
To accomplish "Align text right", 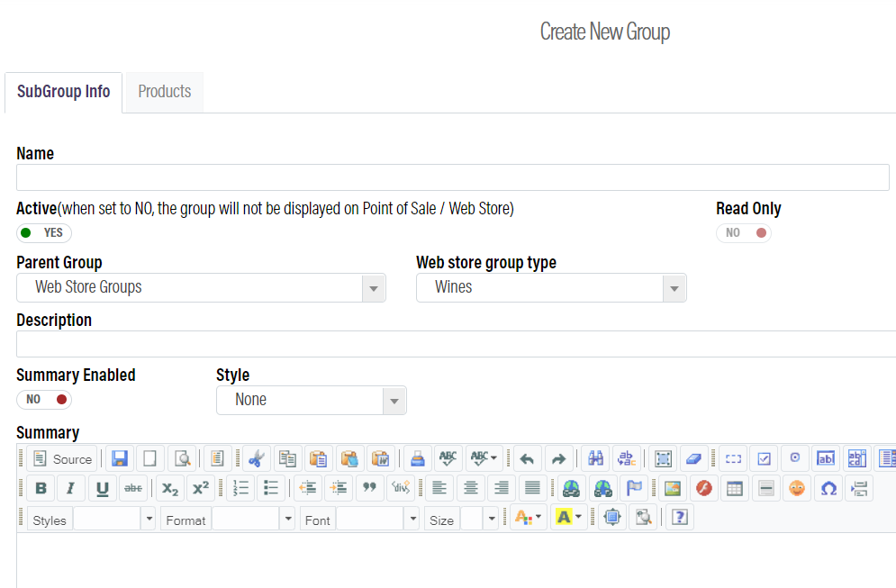I will point(502,489).
